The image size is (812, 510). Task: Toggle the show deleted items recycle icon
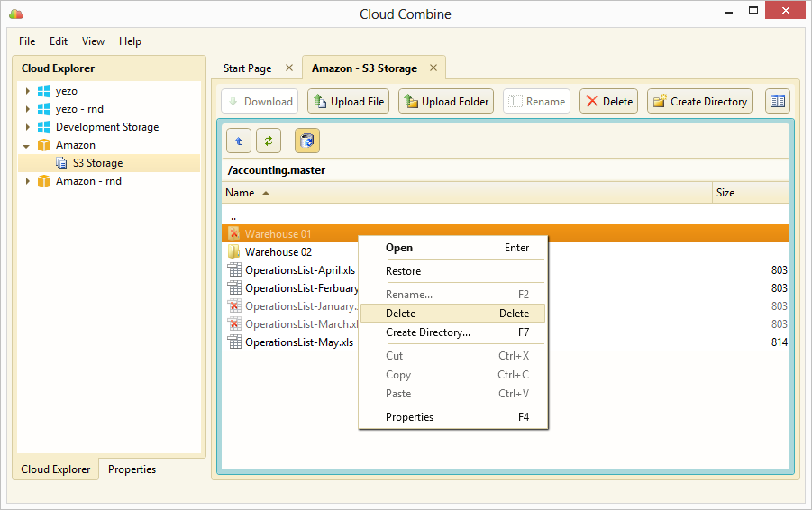(307, 141)
